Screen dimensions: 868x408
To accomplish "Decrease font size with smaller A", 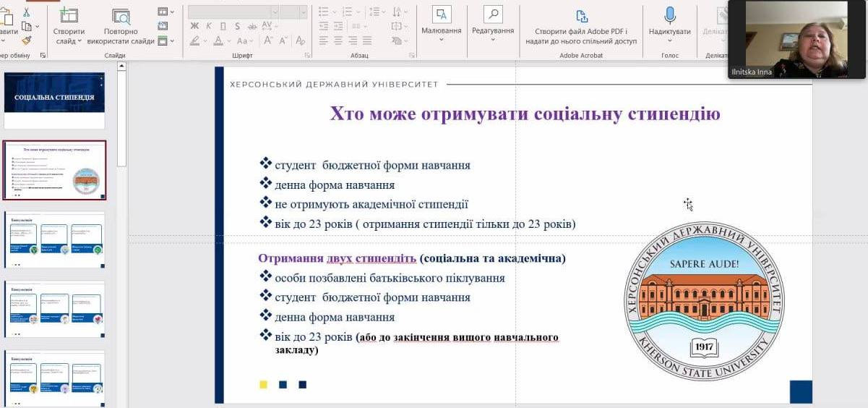I will click(283, 41).
